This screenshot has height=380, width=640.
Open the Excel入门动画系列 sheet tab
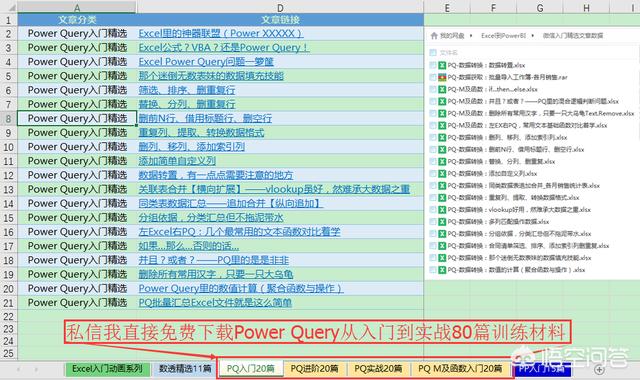(107, 369)
